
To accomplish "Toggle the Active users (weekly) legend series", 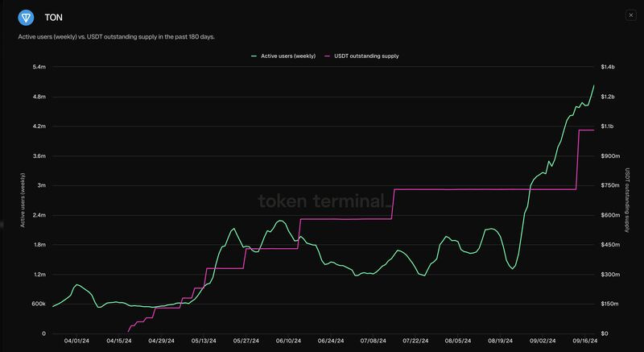I will [x=283, y=56].
